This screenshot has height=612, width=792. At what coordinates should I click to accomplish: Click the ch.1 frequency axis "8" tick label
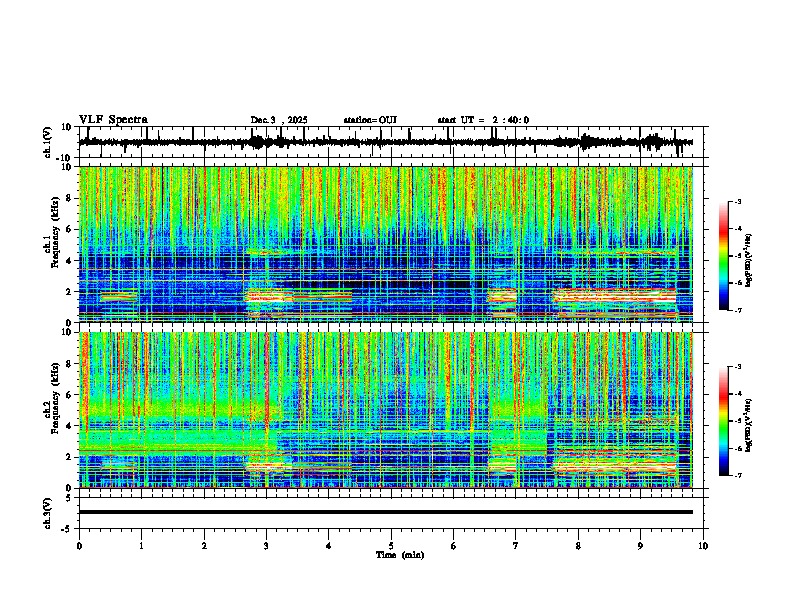click(70, 198)
